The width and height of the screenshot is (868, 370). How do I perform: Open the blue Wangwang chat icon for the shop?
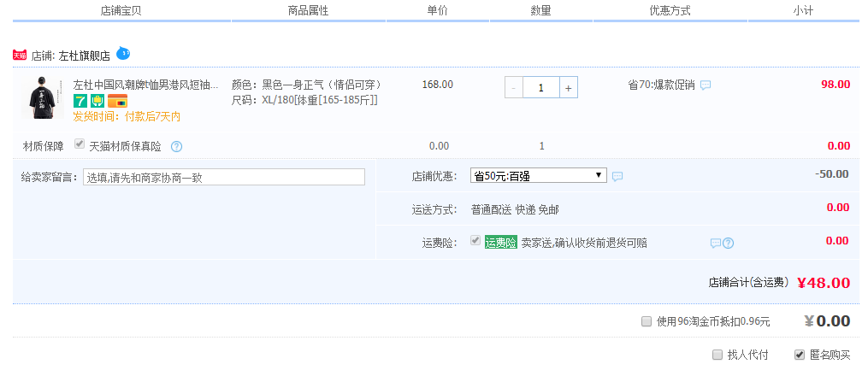[123, 54]
